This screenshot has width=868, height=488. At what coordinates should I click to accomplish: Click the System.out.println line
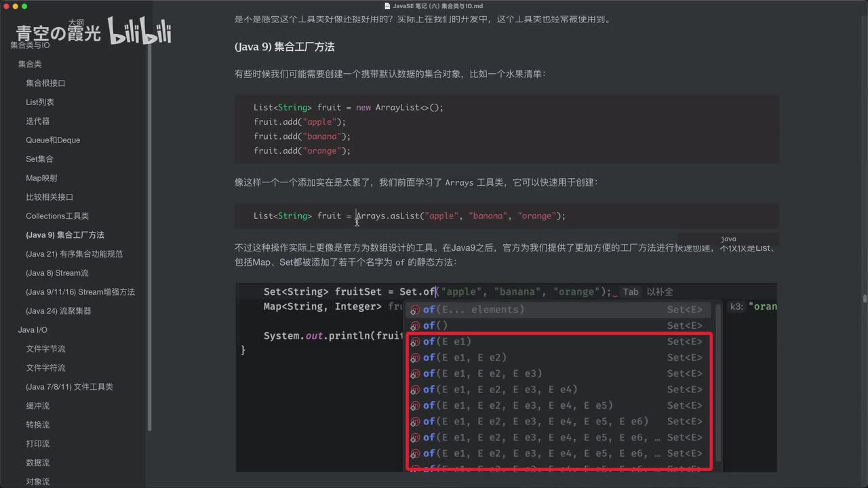(334, 335)
